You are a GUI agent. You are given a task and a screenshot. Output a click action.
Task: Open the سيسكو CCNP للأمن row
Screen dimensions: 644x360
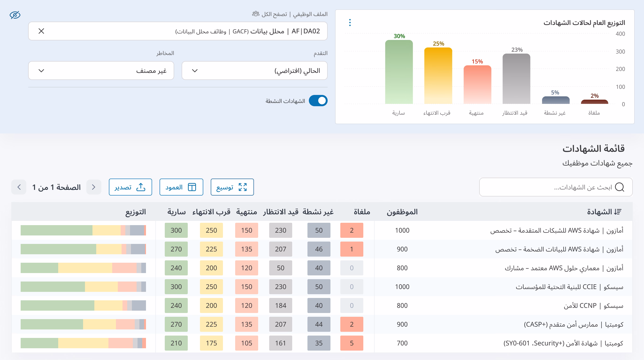coord(322,305)
